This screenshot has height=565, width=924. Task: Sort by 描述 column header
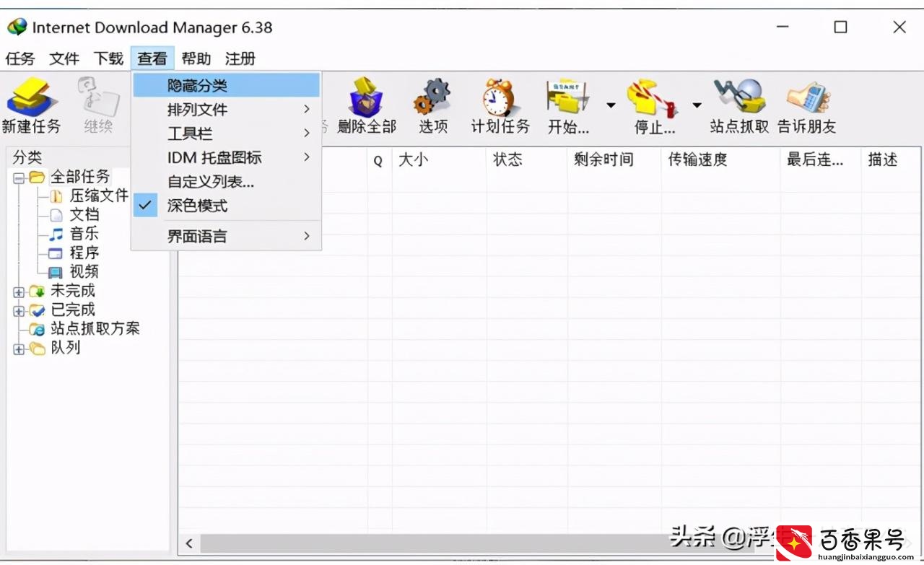(x=890, y=160)
